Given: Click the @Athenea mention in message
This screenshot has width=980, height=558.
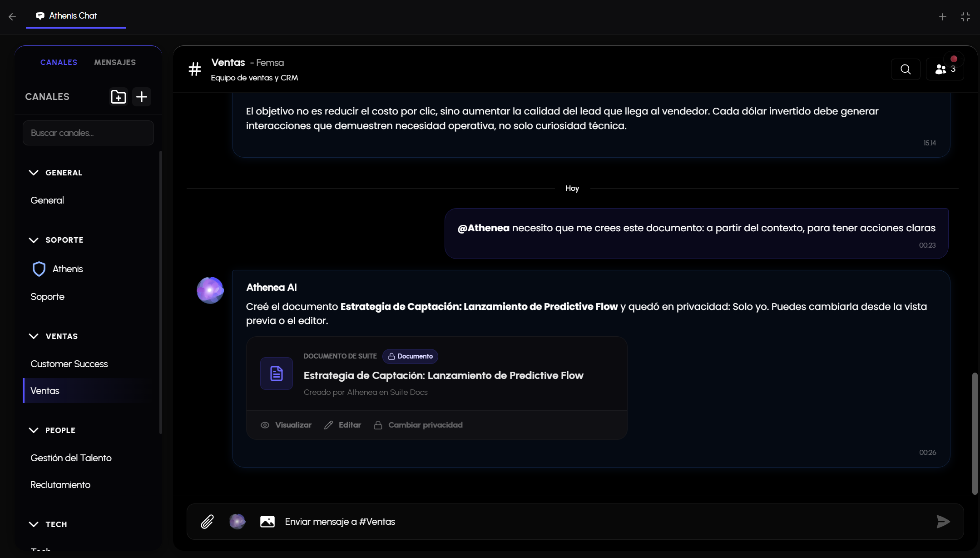Looking at the screenshot, I should pyautogui.click(x=484, y=228).
